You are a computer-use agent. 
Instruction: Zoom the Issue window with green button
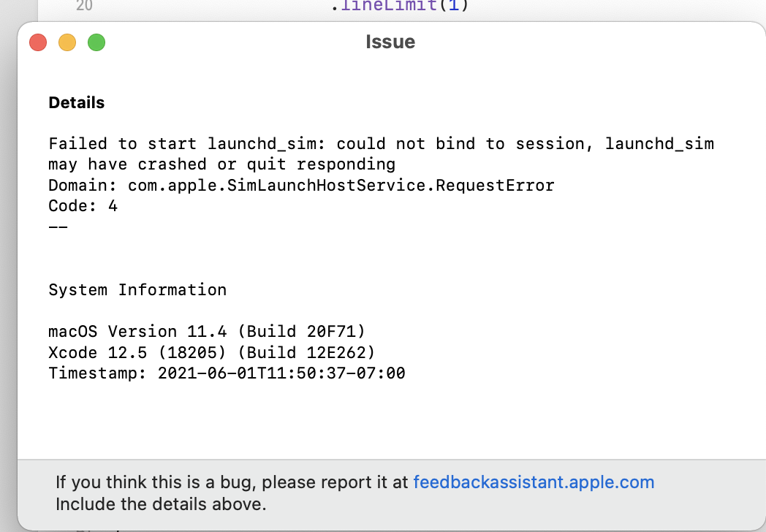96,42
